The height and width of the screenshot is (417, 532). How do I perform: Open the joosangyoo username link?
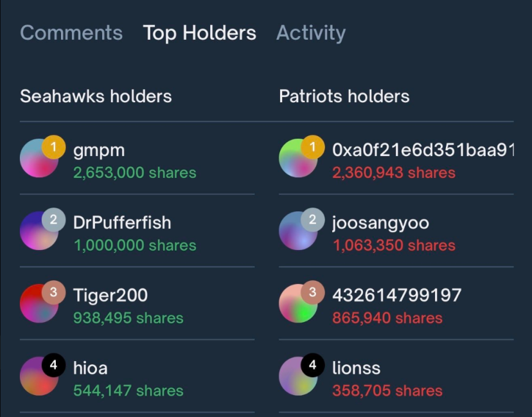pos(380,223)
